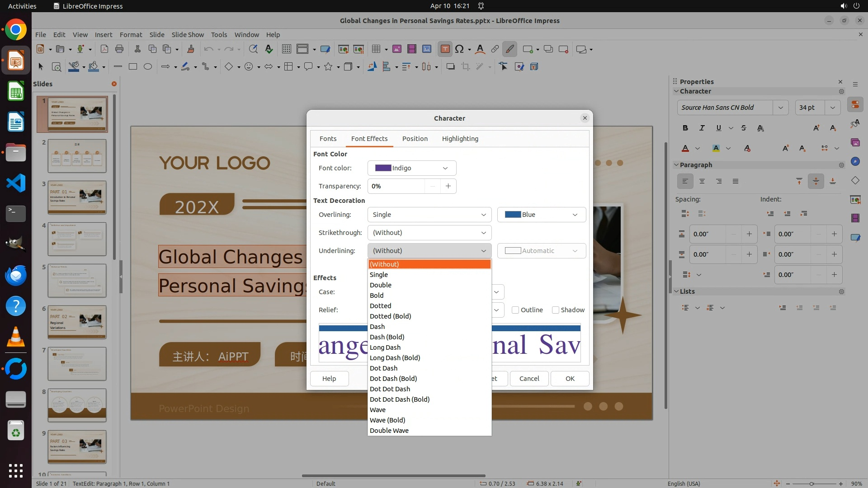Click the OK button

[x=570, y=379]
